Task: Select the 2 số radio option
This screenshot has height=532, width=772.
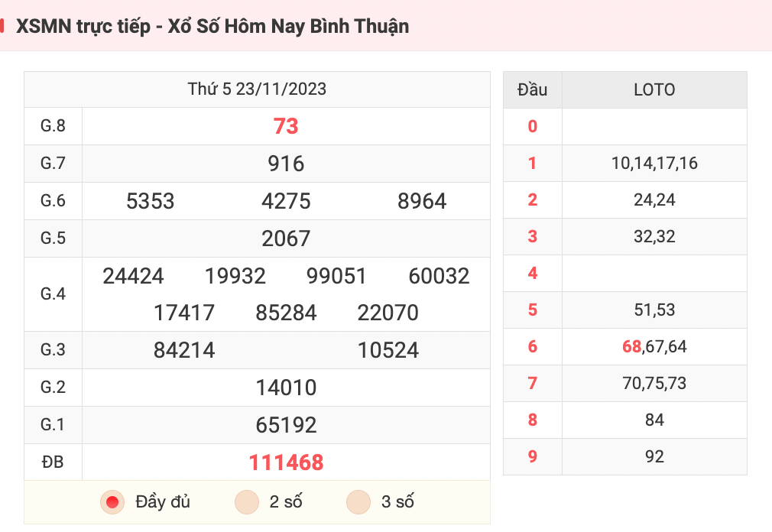Action: (x=247, y=502)
